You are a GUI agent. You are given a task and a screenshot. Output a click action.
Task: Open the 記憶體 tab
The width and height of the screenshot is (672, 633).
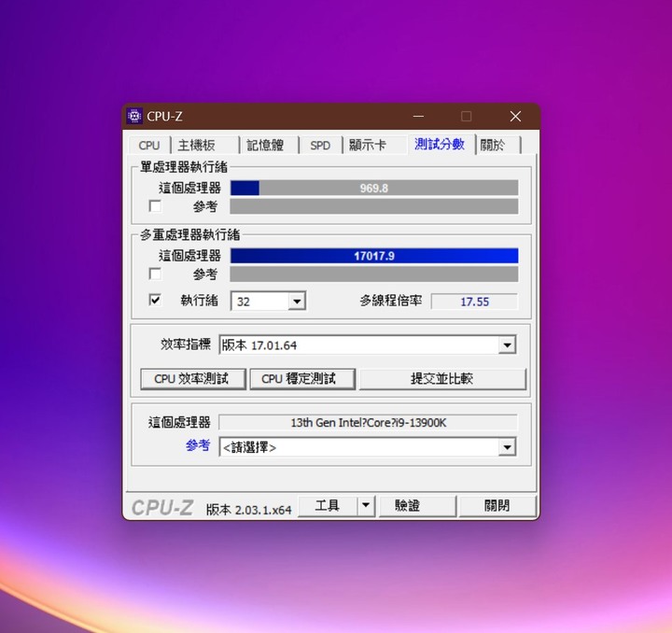pyautogui.click(x=268, y=146)
